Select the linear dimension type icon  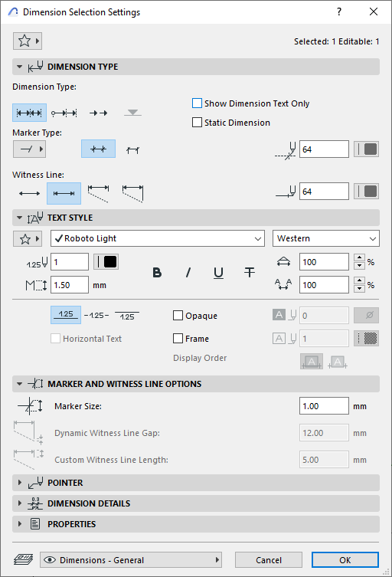(29, 113)
